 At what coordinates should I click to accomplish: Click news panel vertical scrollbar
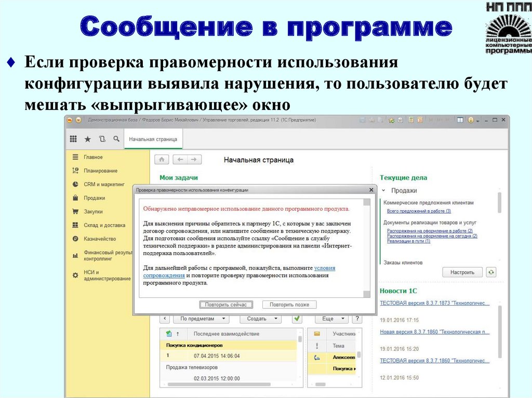(x=500, y=332)
